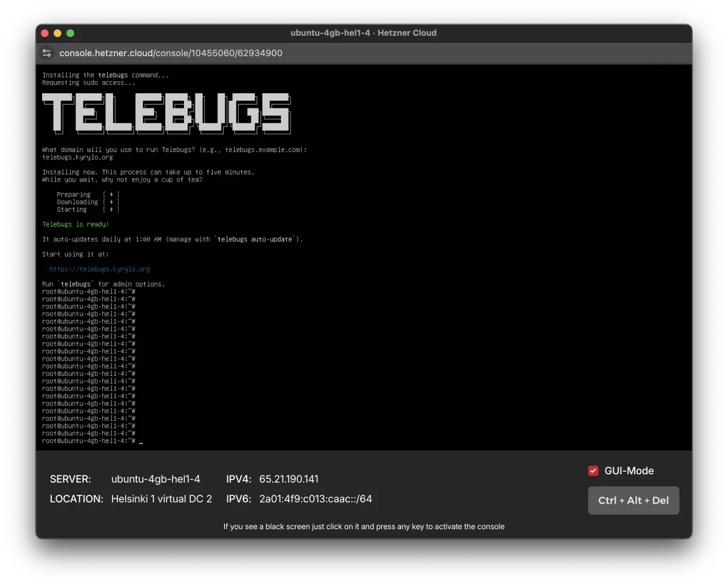
Task: Click the Starting step spinner icon
Action: click(110, 209)
